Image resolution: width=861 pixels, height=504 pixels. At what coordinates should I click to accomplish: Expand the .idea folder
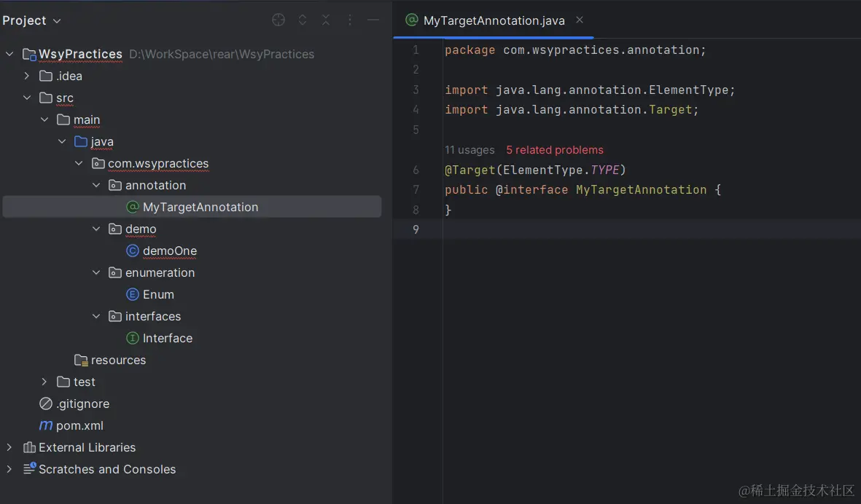[x=27, y=76]
